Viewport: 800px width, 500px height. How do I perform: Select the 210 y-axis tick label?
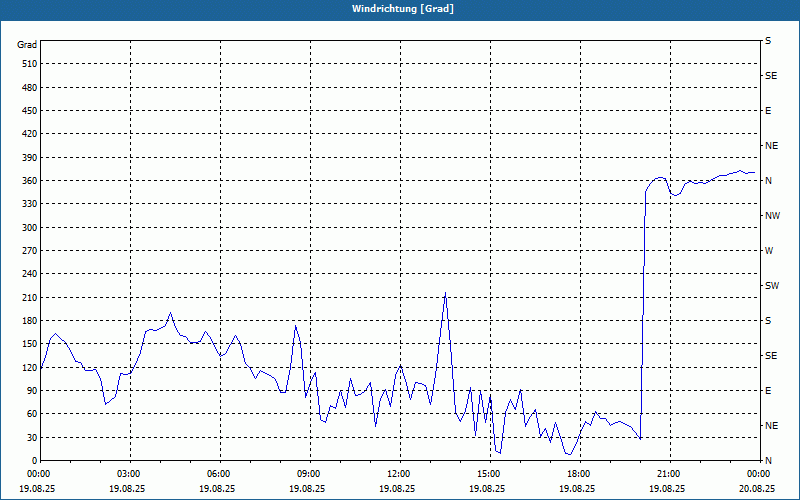click(27, 298)
